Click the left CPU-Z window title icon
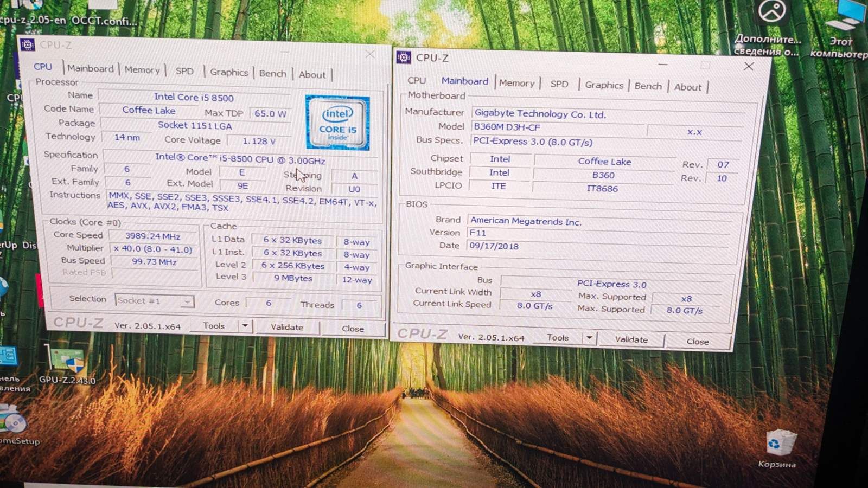The height and width of the screenshot is (488, 868). tap(27, 44)
